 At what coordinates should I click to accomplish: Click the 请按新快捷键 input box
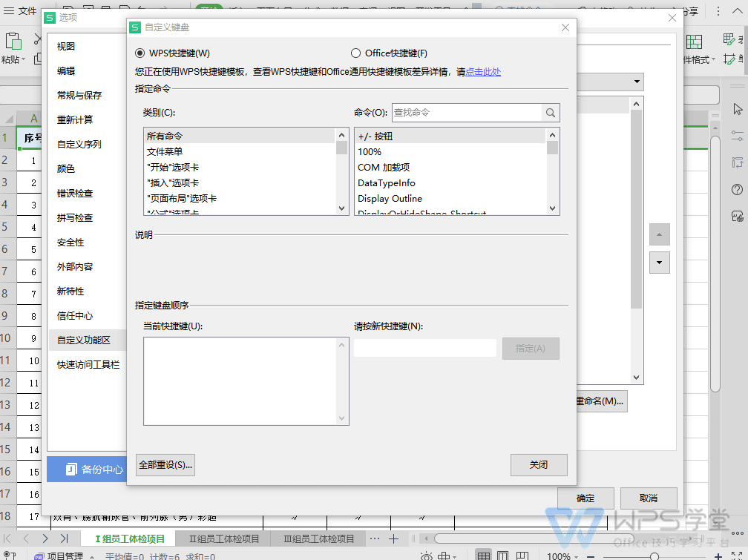click(425, 348)
